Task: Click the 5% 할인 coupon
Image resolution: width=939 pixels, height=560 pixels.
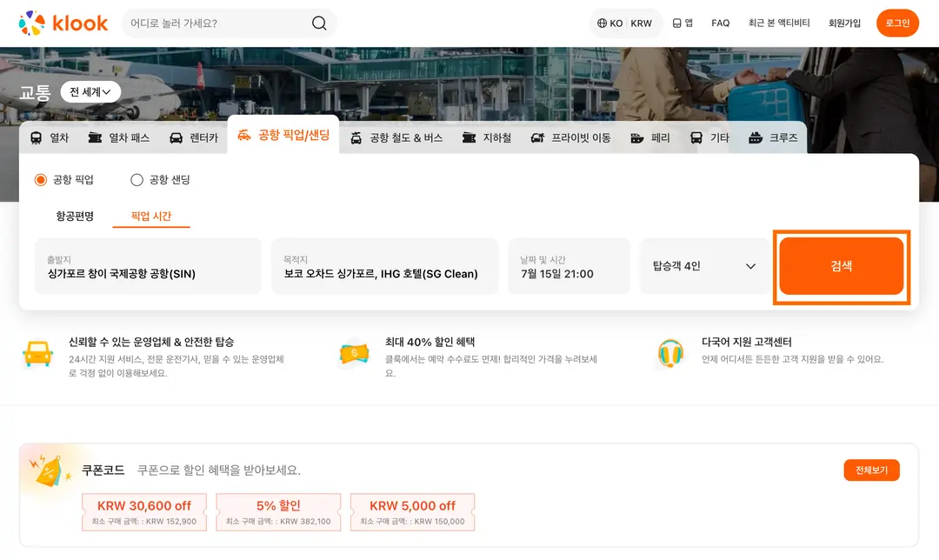Action: (278, 512)
